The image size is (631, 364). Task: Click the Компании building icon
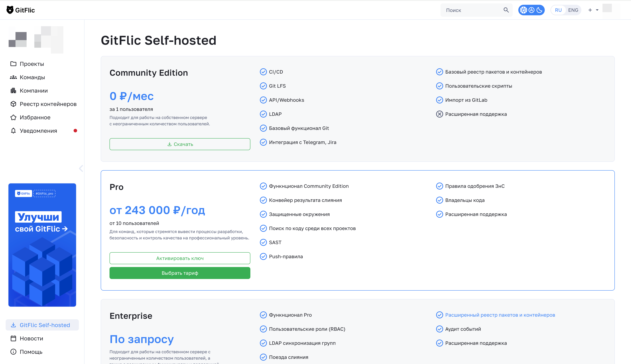coord(13,90)
